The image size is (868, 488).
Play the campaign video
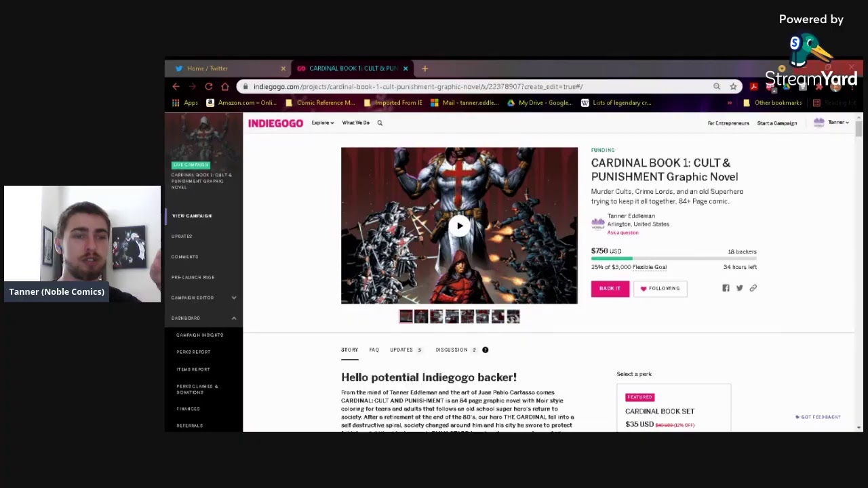click(459, 226)
